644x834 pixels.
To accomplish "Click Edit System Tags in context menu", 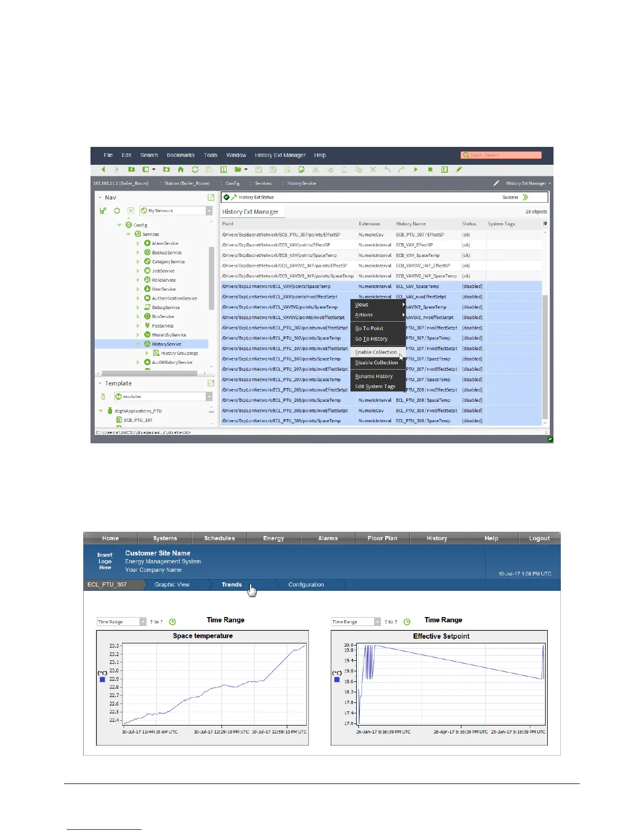I will point(378,386).
